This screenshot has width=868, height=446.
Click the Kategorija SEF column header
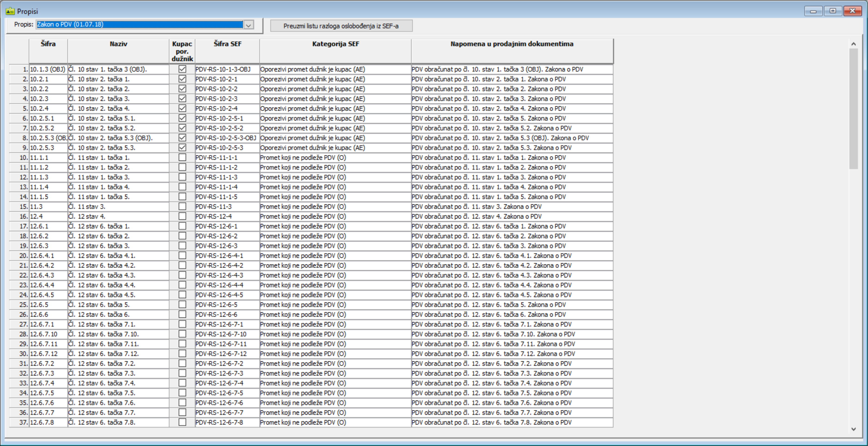pos(336,51)
